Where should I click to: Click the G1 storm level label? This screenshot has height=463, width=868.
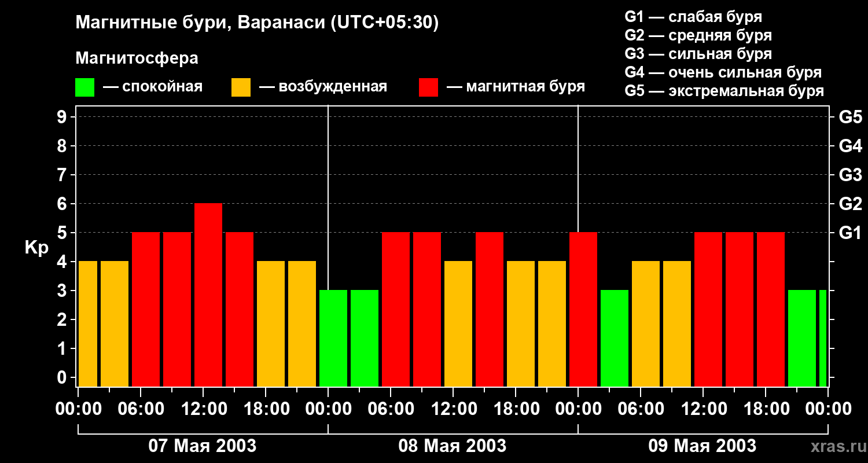click(x=850, y=233)
